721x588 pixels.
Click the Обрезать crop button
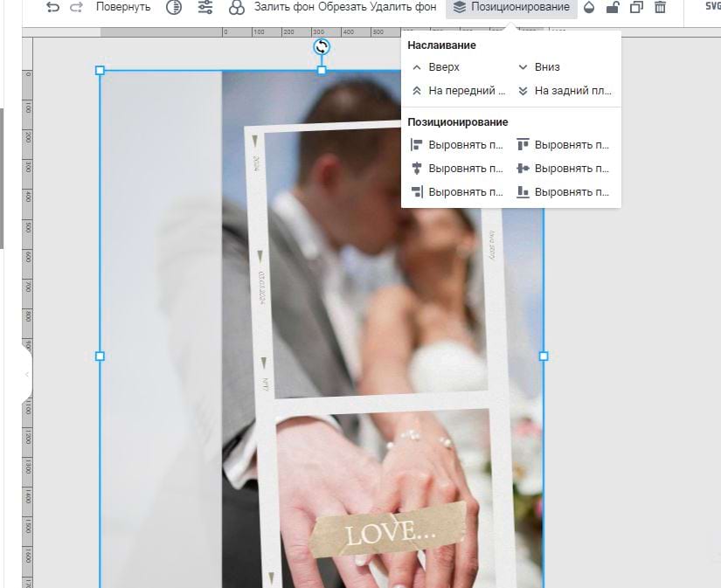(342, 7)
